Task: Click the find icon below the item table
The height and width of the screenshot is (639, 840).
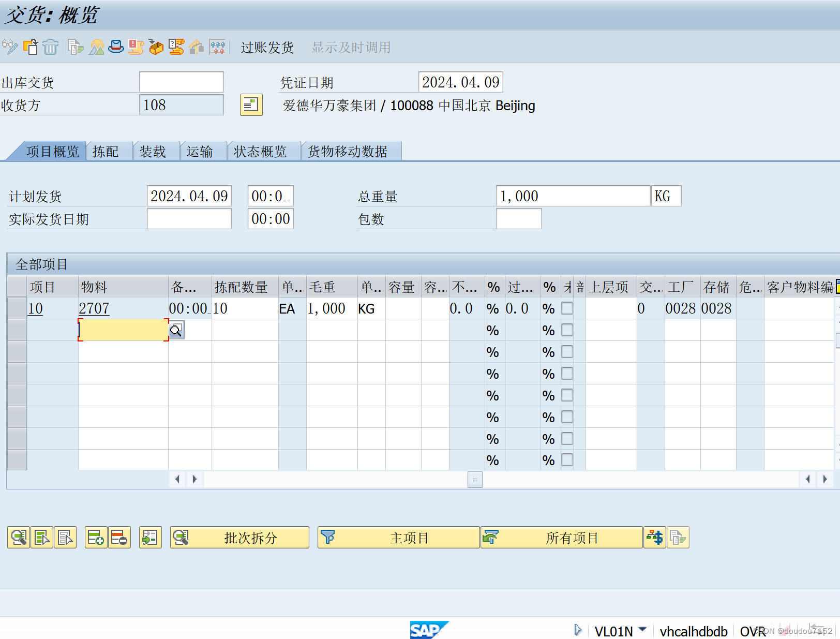Action: pyautogui.click(x=18, y=537)
